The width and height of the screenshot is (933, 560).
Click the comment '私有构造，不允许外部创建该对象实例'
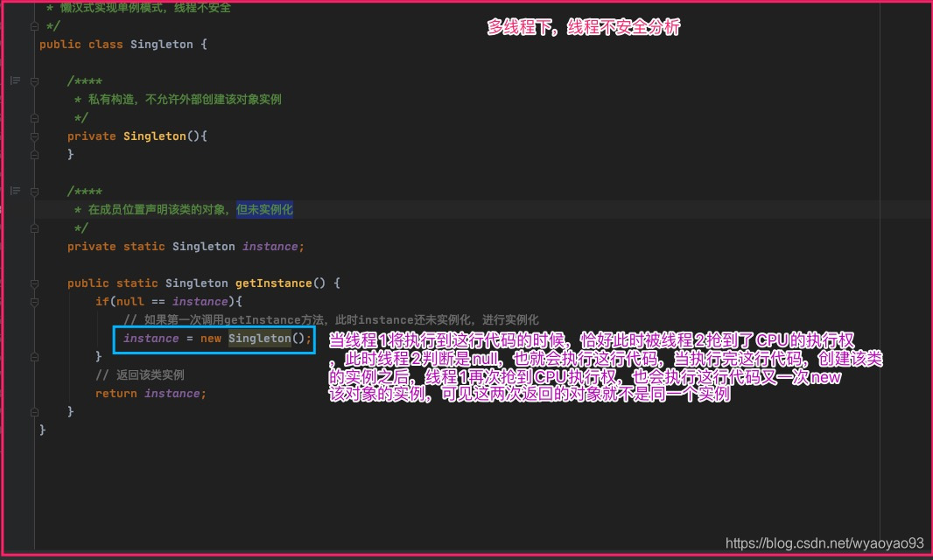point(185,100)
